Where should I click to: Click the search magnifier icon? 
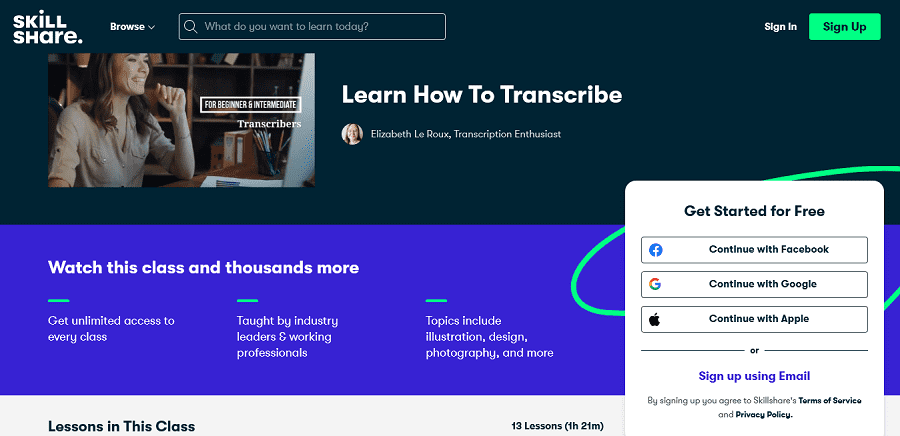pyautogui.click(x=191, y=26)
